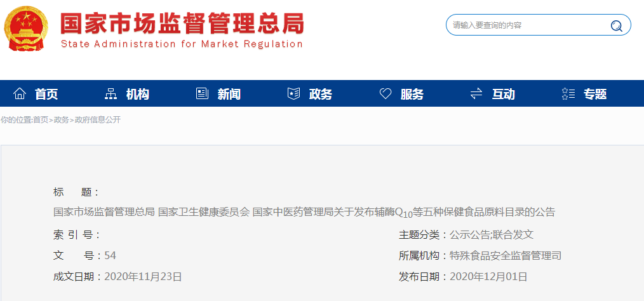Focus the search box 请输入要查询的内容
Image resolution: width=644 pixels, height=301 pixels.
[x=527, y=25]
